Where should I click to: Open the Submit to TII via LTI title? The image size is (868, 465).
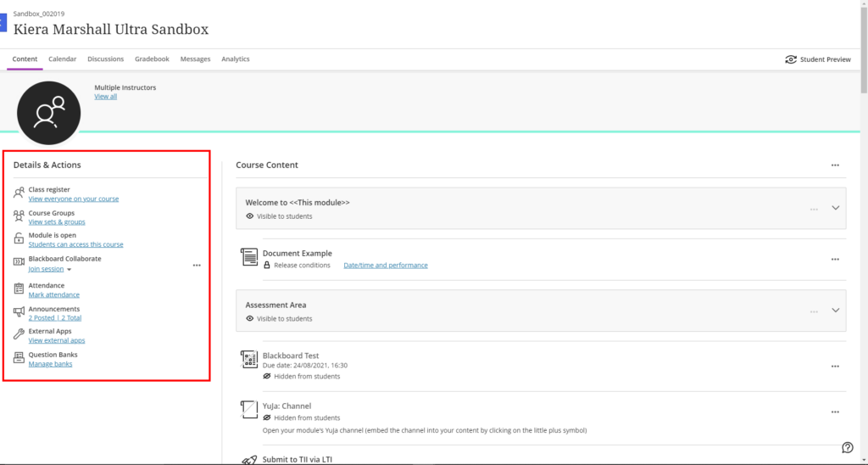click(x=298, y=459)
